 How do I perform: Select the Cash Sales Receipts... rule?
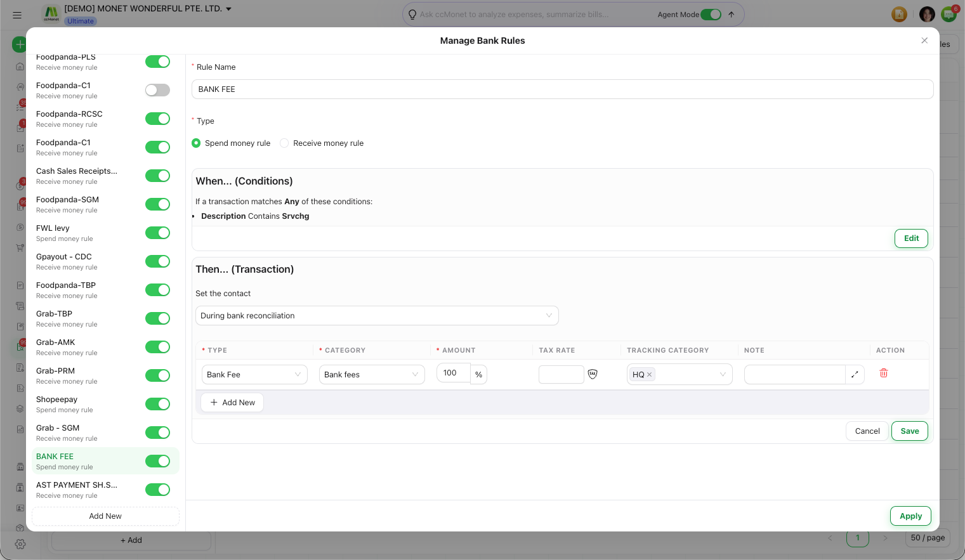105,176
